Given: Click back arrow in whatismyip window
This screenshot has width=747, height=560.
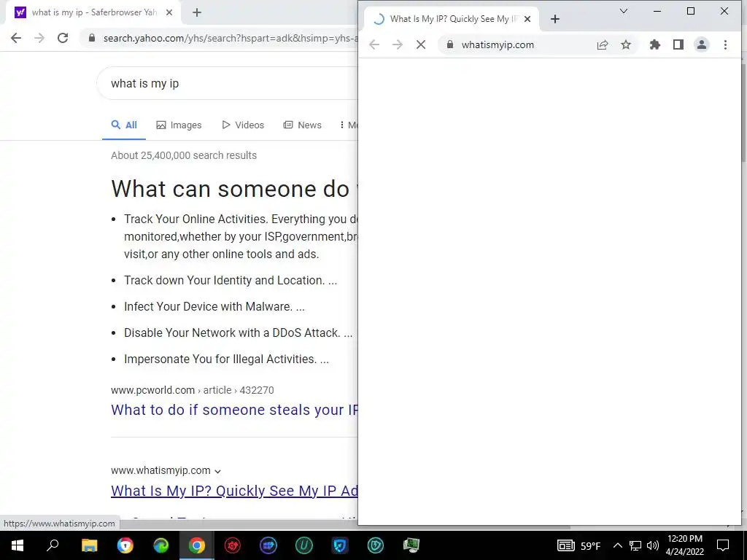Looking at the screenshot, I should click(x=374, y=44).
